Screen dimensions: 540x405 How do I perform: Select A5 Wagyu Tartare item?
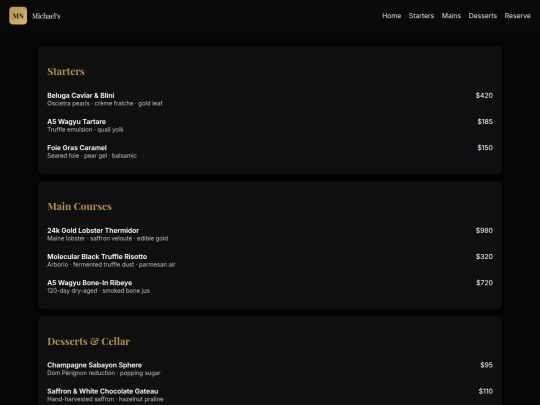[76, 122]
